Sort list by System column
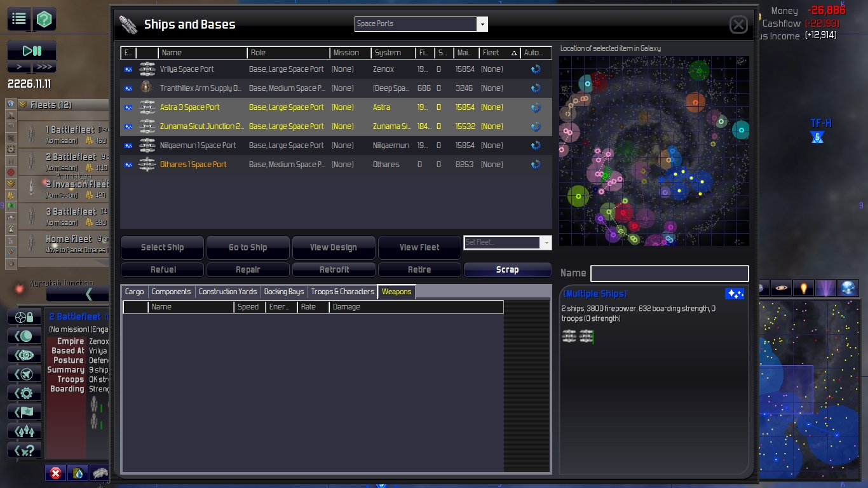Image resolution: width=868 pixels, height=488 pixels. pos(393,53)
